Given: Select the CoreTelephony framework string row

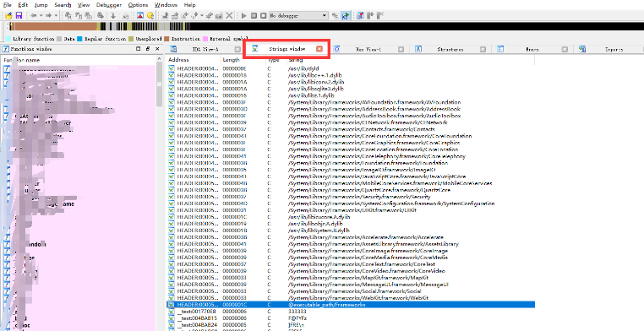Looking at the screenshot, I should click(351, 156).
